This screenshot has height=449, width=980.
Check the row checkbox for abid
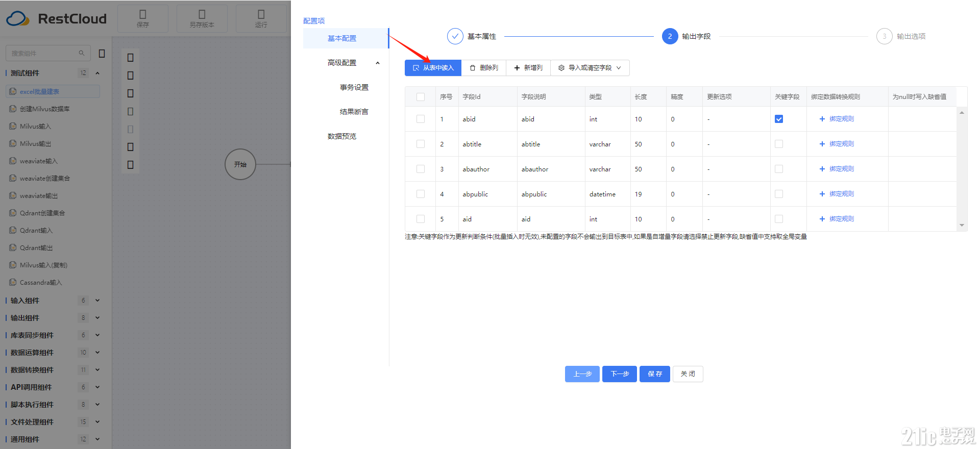pos(421,119)
